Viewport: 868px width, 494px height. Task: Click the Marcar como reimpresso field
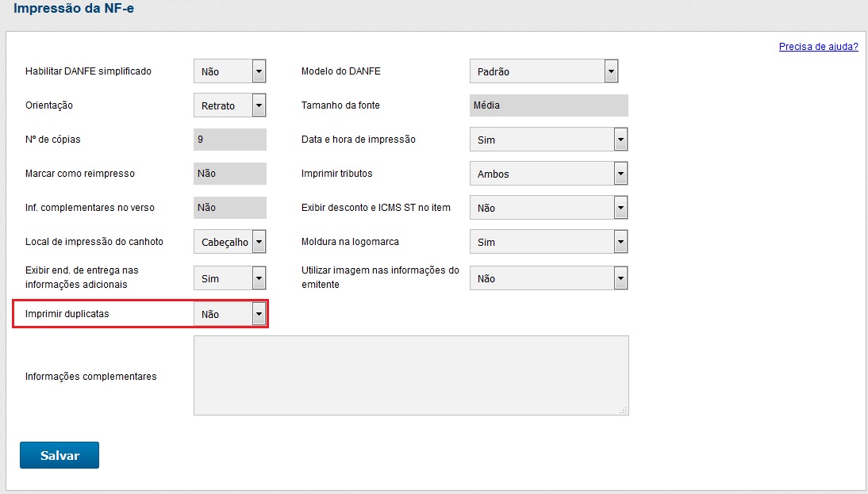click(x=229, y=174)
